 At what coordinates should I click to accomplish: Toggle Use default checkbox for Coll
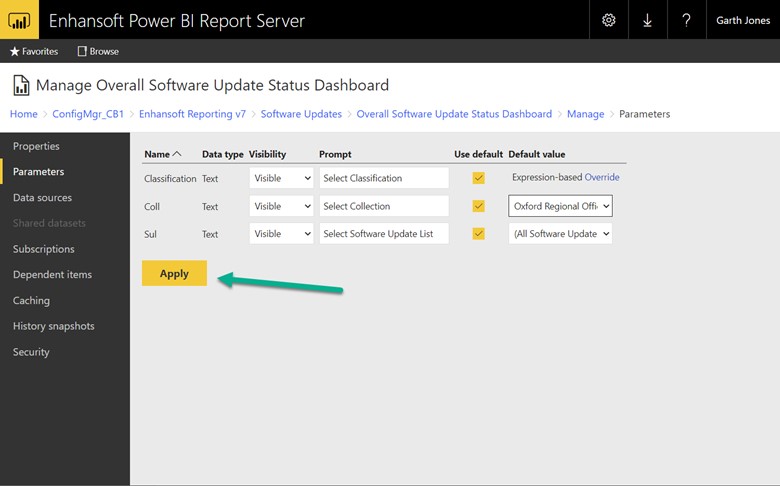pos(479,206)
